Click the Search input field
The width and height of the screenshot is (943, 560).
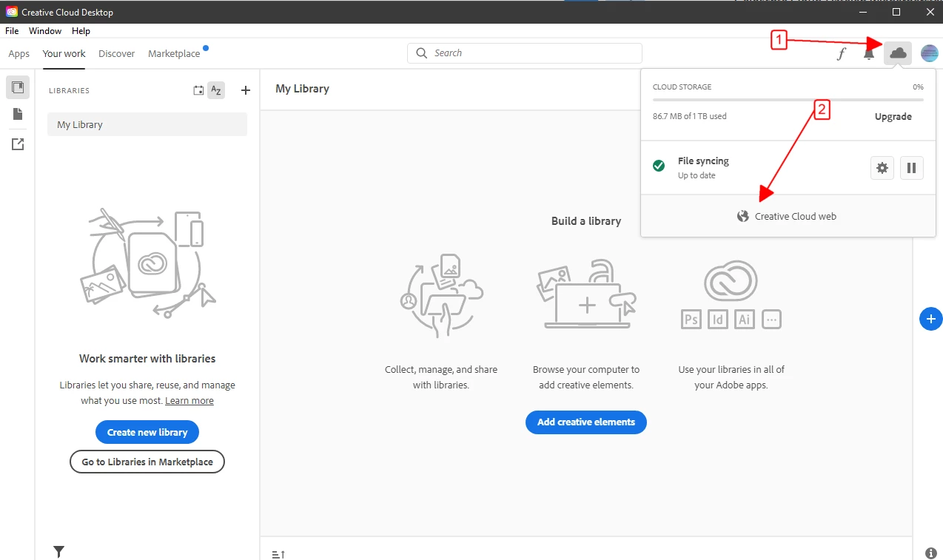point(525,53)
